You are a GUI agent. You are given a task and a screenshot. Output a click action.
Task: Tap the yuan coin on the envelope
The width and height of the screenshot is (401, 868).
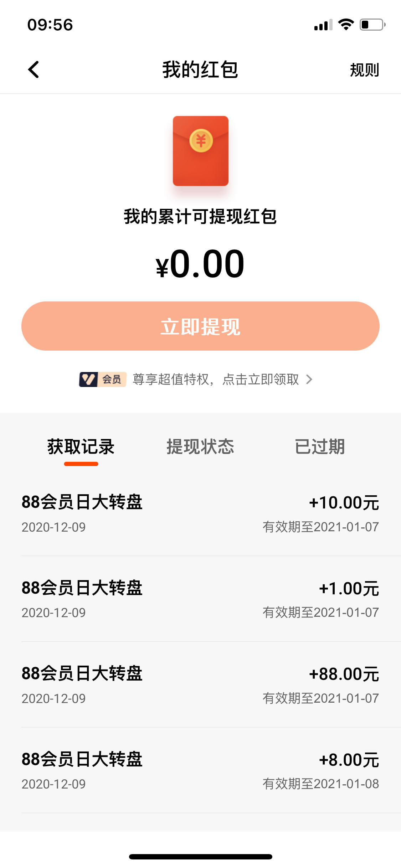tap(201, 141)
